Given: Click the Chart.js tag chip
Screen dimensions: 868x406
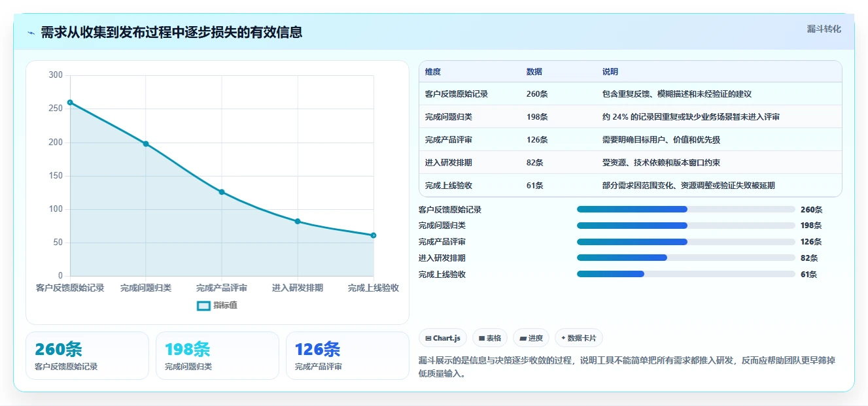Looking at the screenshot, I should click(x=442, y=338).
